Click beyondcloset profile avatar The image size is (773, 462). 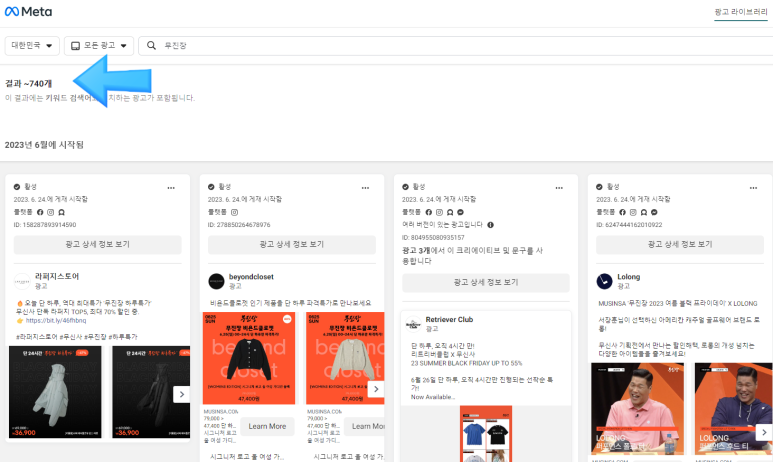(x=216, y=281)
